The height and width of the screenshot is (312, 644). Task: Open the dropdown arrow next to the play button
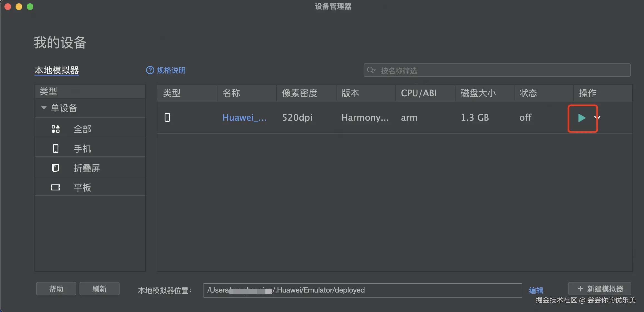pyautogui.click(x=597, y=118)
